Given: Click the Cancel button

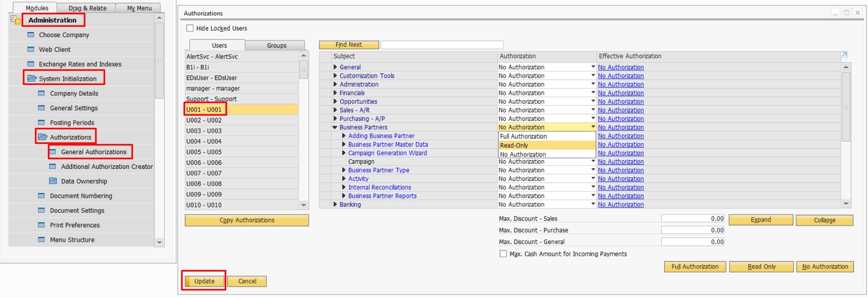Looking at the screenshot, I should click(x=247, y=281).
